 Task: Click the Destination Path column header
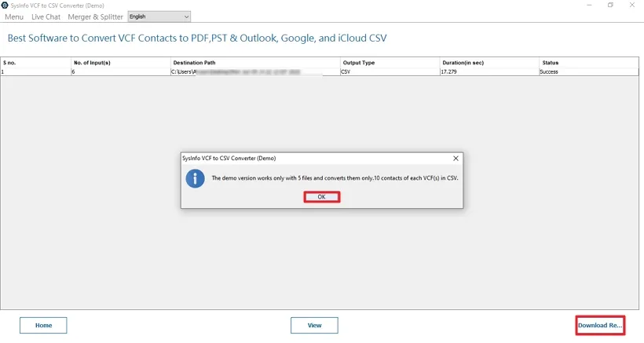255,63
